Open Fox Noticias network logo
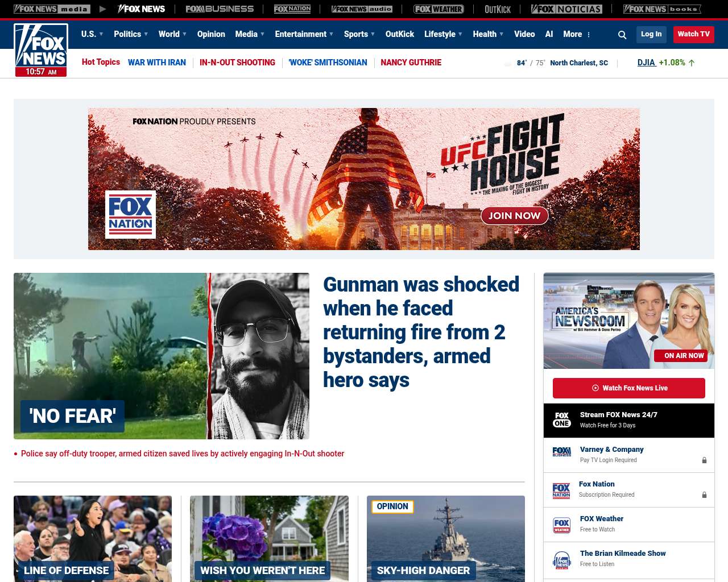This screenshot has height=582, width=728. (x=566, y=9)
